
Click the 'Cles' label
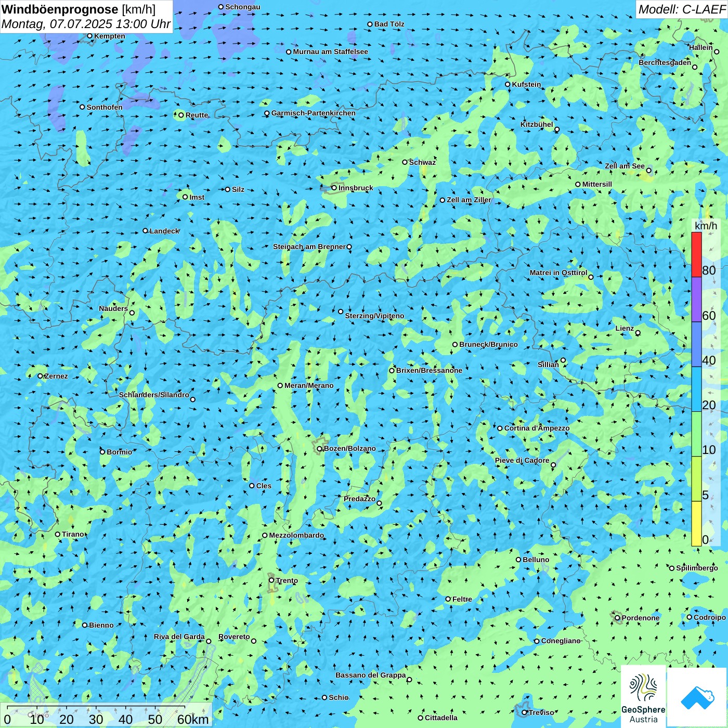pyautogui.click(x=264, y=486)
